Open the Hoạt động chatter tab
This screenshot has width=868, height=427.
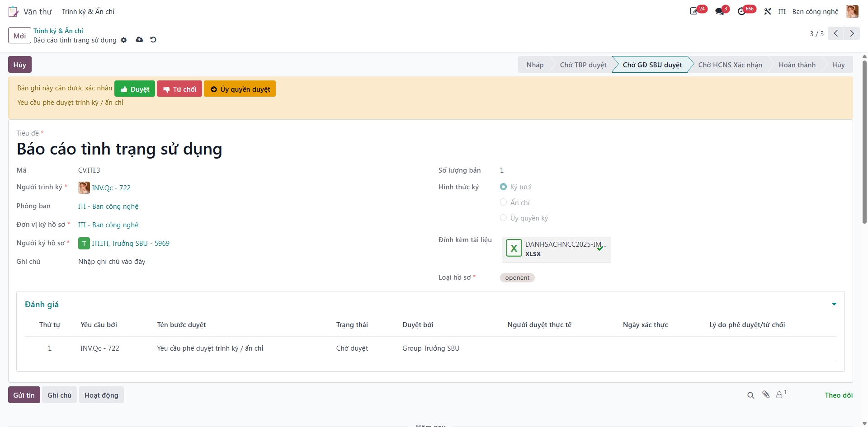[x=101, y=395]
